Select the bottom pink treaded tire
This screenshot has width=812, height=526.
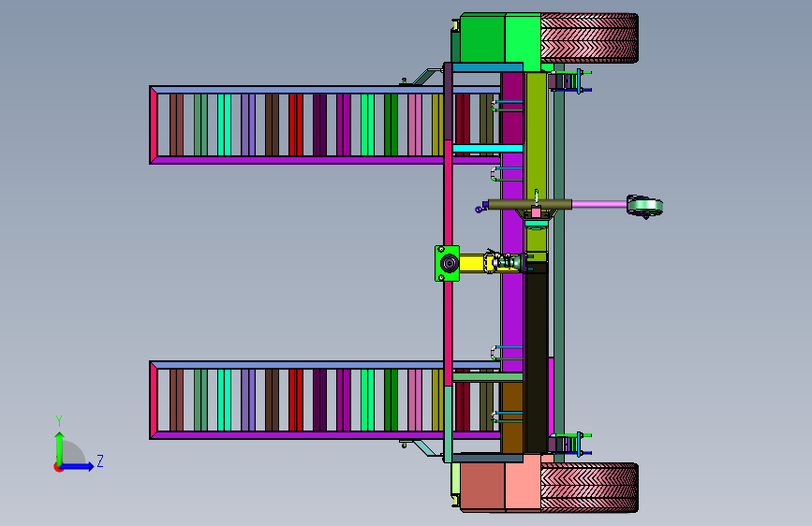(589, 488)
